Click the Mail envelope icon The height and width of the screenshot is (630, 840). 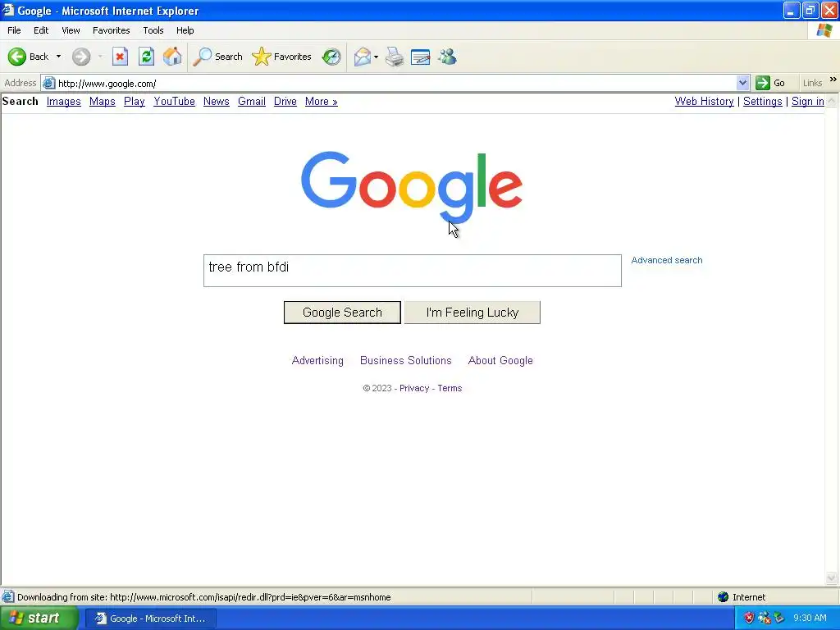[363, 57]
